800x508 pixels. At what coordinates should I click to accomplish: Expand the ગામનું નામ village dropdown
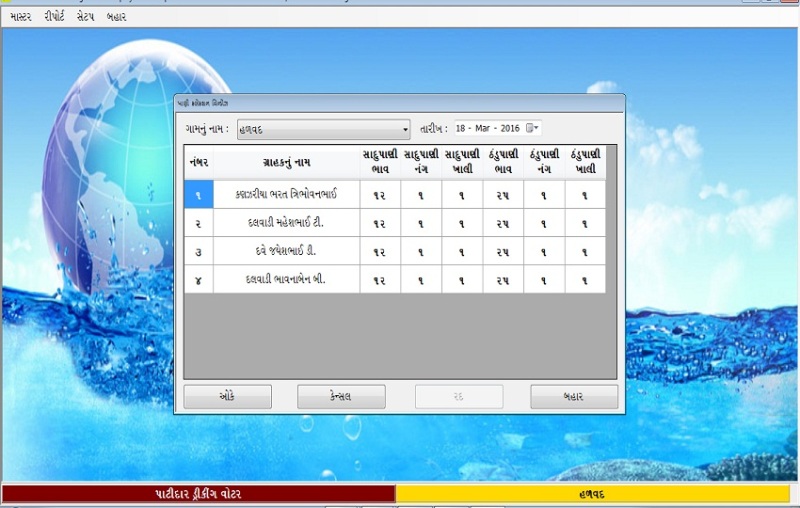pyautogui.click(x=405, y=130)
